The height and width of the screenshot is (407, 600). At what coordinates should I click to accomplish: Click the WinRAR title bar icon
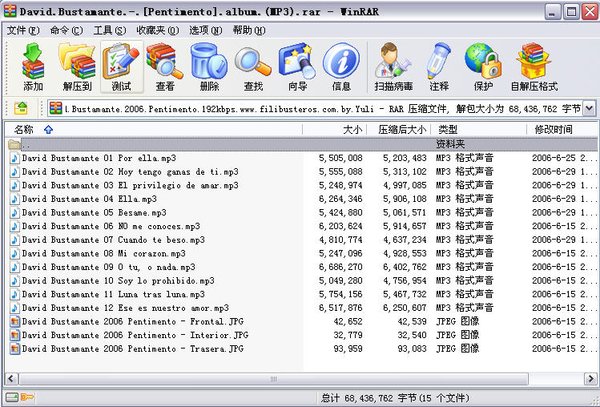click(10, 11)
